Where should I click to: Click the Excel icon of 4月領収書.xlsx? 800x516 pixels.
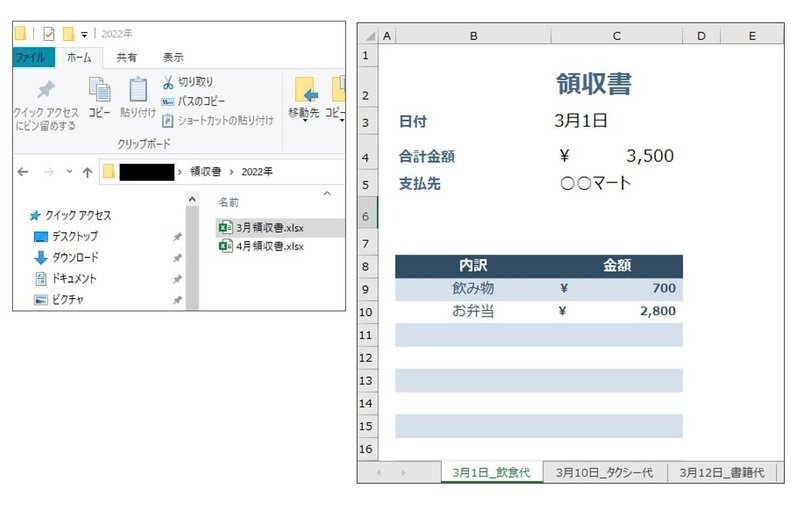pos(225,247)
